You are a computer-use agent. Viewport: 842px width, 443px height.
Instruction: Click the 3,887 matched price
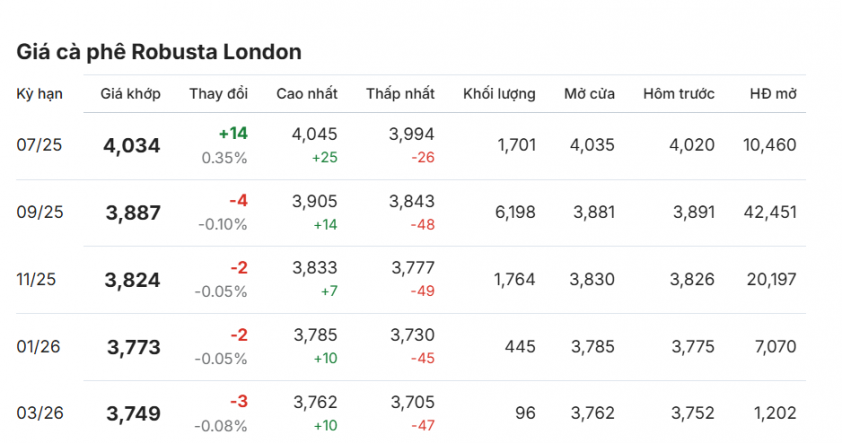tap(133, 213)
